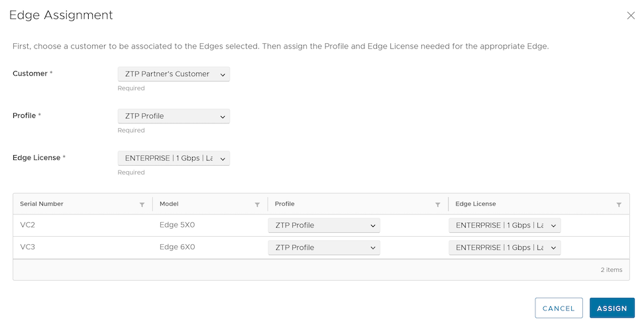The height and width of the screenshot is (327, 644).
Task: Select the Edge 6X0 model cell
Action: point(177,247)
